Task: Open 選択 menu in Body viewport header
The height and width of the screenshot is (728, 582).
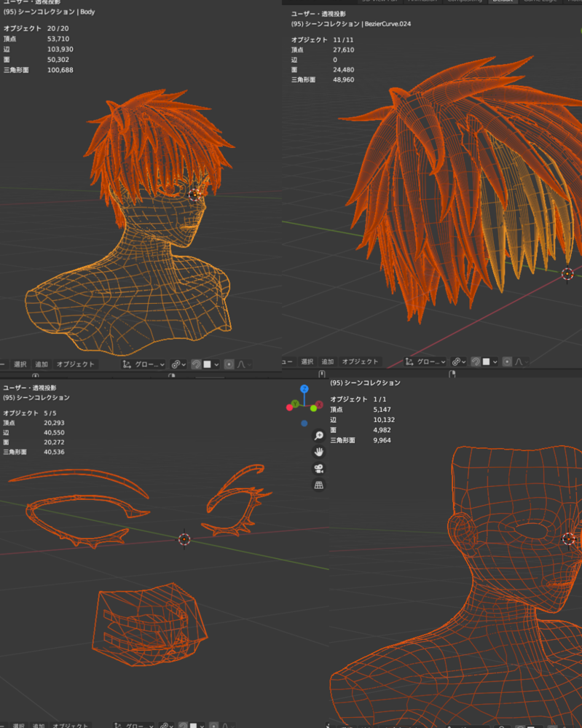Action: [20, 364]
